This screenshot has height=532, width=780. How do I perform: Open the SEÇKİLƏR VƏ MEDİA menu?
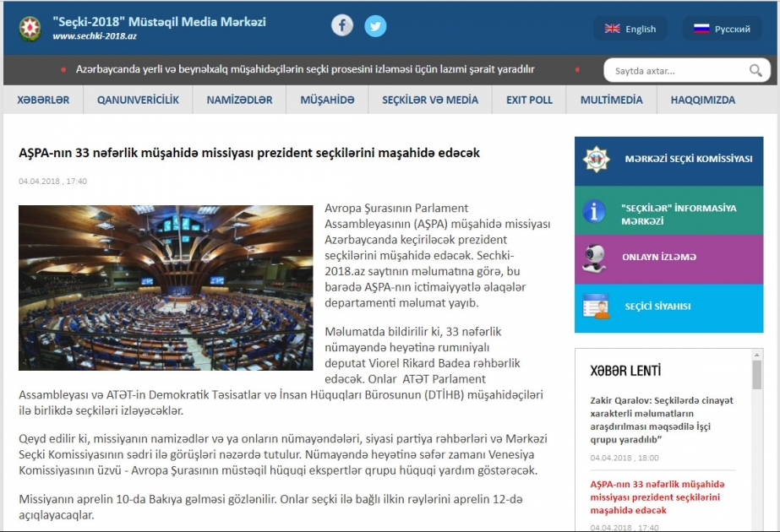tap(430, 100)
